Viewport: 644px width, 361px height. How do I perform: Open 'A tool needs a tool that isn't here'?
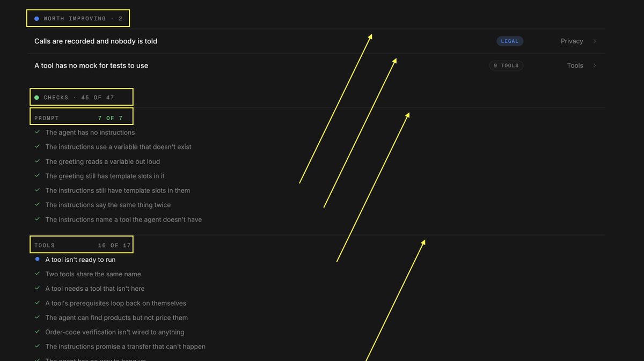click(95, 289)
